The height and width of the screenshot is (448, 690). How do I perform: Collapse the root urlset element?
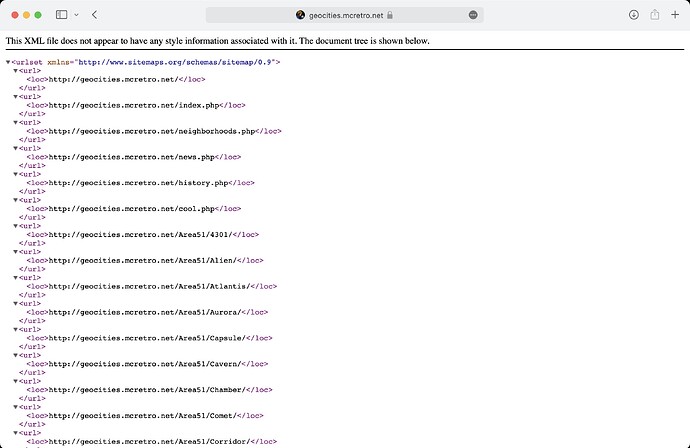pyautogui.click(x=9, y=62)
